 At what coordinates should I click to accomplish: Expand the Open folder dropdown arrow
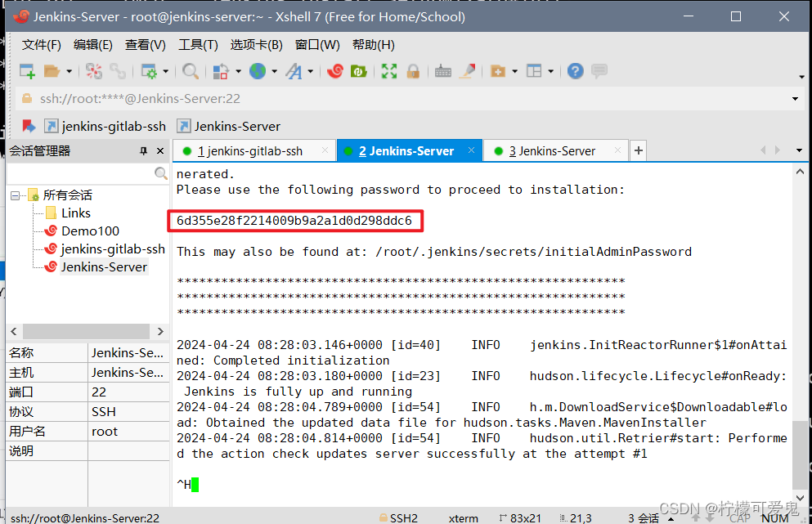click(69, 71)
